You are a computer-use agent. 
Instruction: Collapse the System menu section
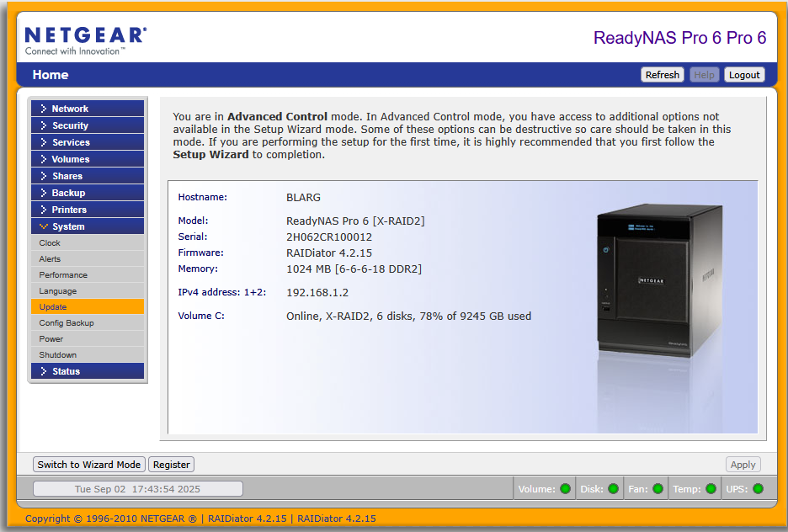[x=88, y=226]
